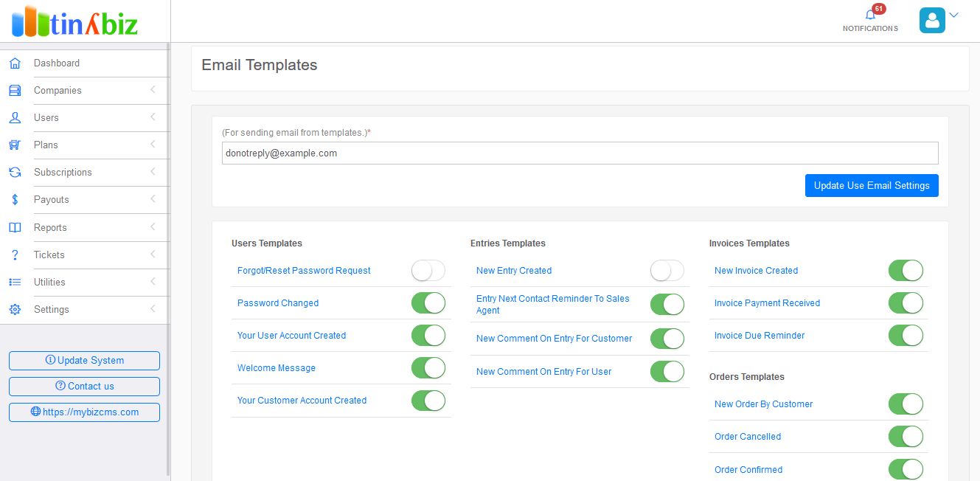Viewport: 980px width, 481px height.
Task: Click the sender email address field
Action: click(x=580, y=153)
